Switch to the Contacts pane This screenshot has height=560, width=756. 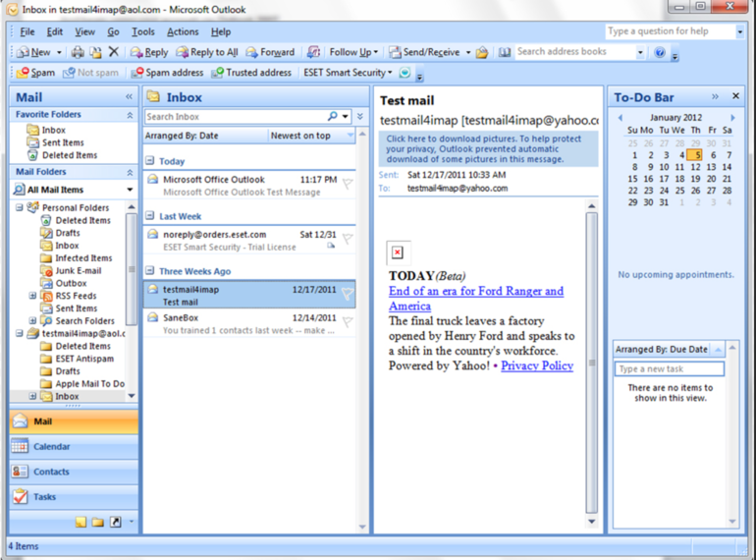[74, 472]
